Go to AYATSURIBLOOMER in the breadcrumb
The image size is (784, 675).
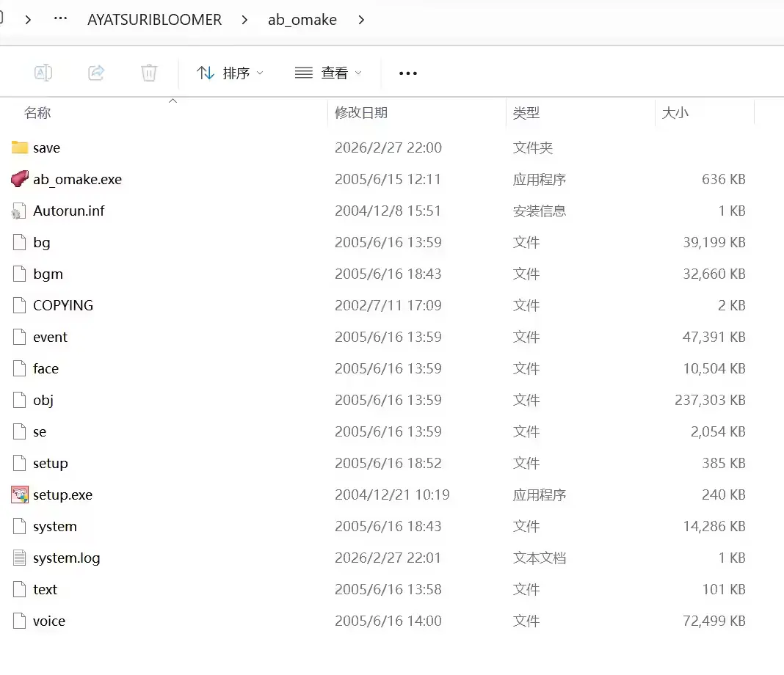point(154,20)
